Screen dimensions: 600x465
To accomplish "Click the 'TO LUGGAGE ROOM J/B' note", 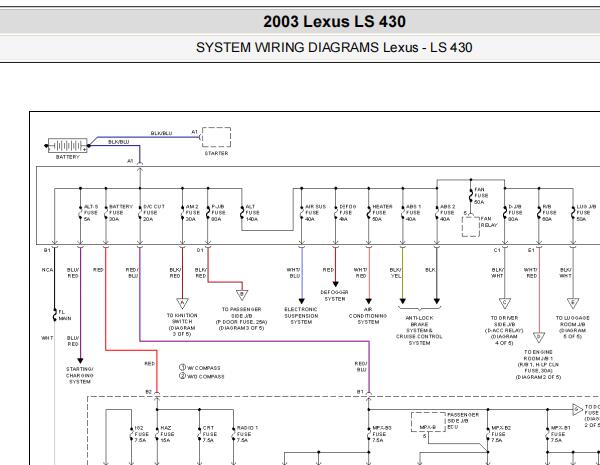I will coord(572,327).
